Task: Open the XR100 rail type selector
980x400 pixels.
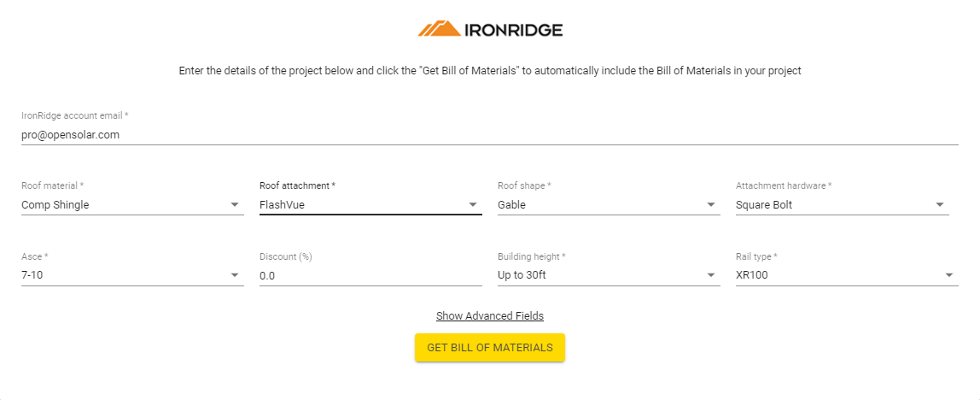Action: (847, 275)
